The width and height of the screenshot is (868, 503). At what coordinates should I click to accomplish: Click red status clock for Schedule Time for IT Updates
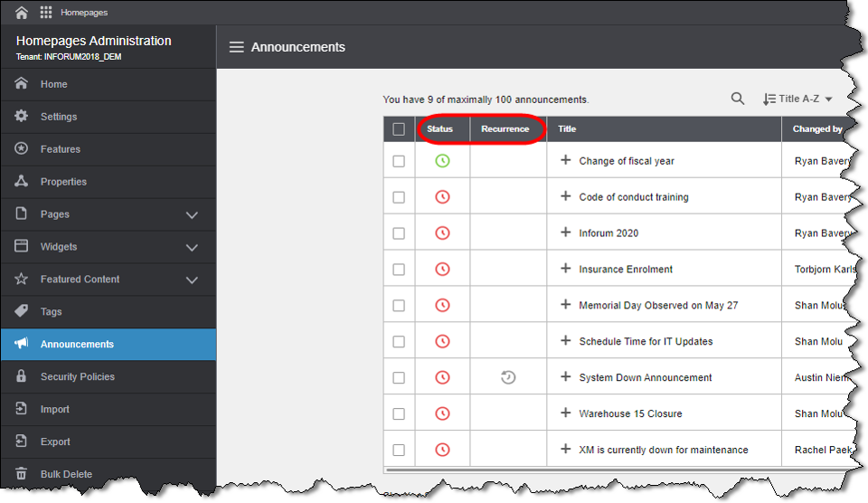tap(442, 341)
